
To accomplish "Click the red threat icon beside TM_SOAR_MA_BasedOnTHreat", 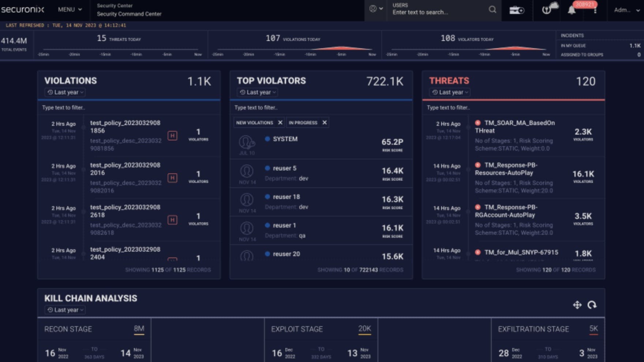I will point(478,123).
